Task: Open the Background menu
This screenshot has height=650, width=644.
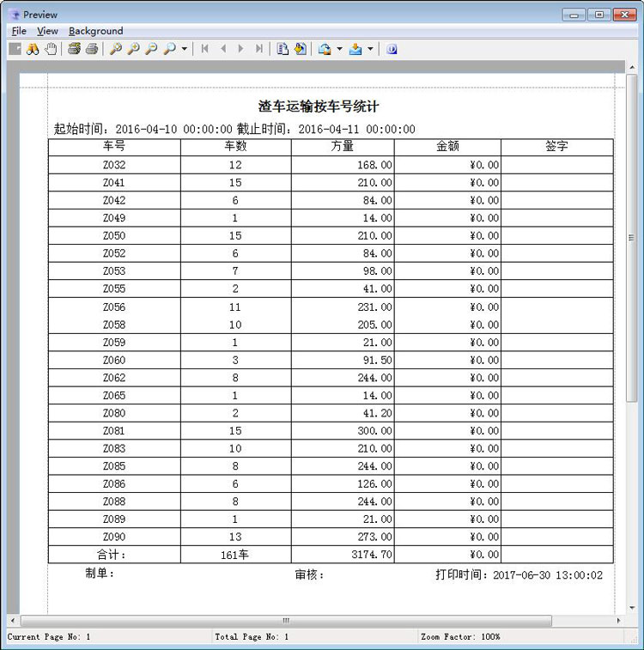Action: [95, 31]
